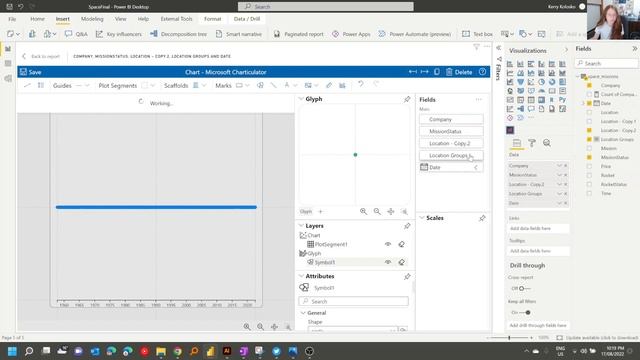Select the Symbol mark tool
Viewport: 640px width, 360px height.
click(260, 85)
